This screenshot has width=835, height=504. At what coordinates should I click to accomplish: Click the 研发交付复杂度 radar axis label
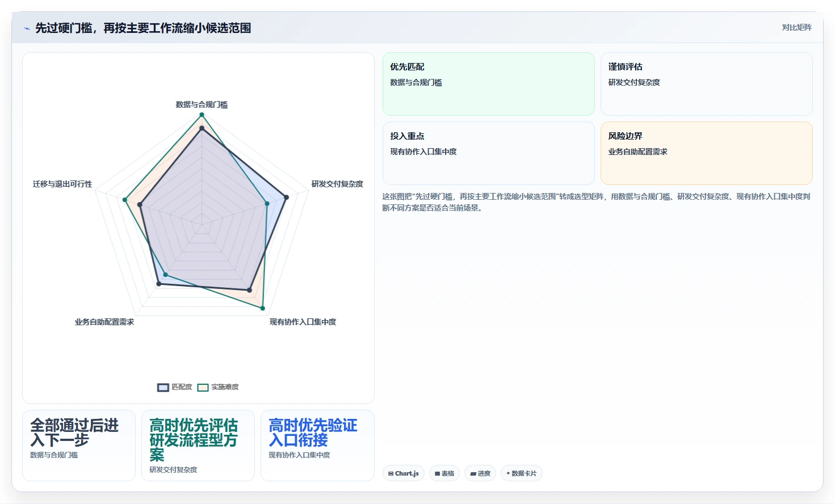[337, 184]
